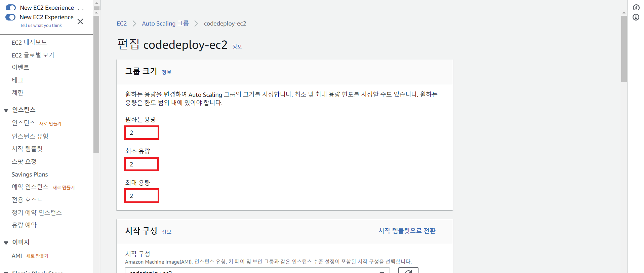
Task: Click the top info icon at right edge
Action: click(x=636, y=7)
